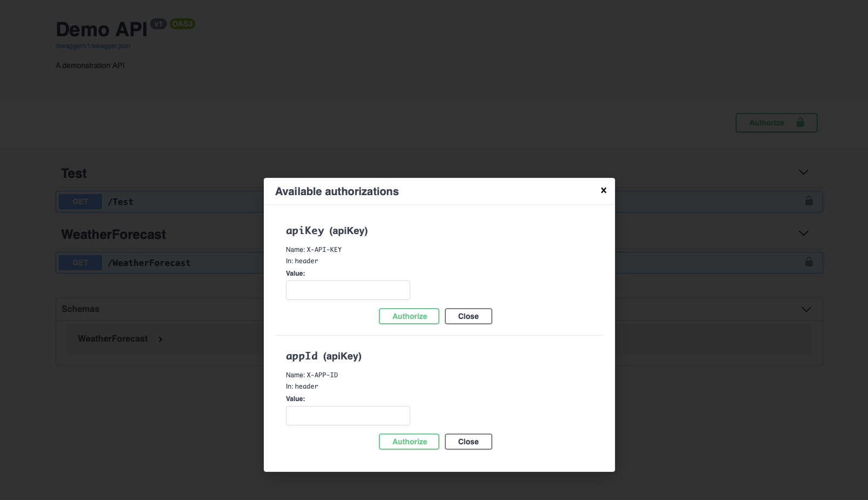The image size is (868, 500).
Task: Select the Demo API title heading
Action: [x=101, y=30]
